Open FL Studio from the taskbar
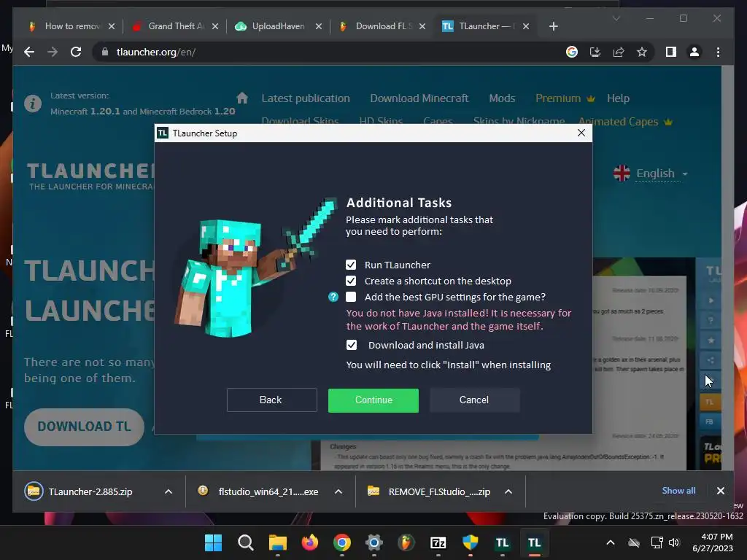This screenshot has height=560, width=747. pyautogui.click(x=406, y=542)
